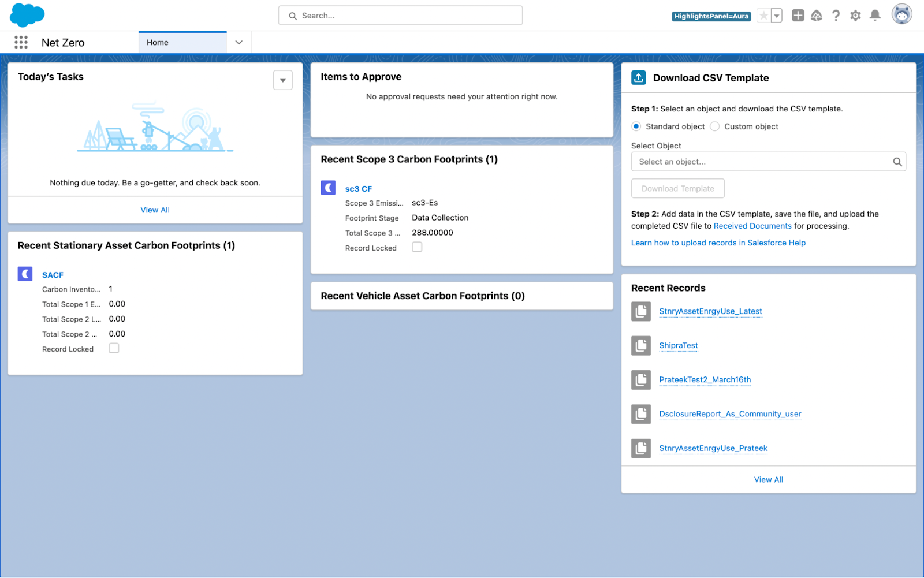Open the help question mark icon
This screenshot has width=924, height=578.
(x=836, y=16)
